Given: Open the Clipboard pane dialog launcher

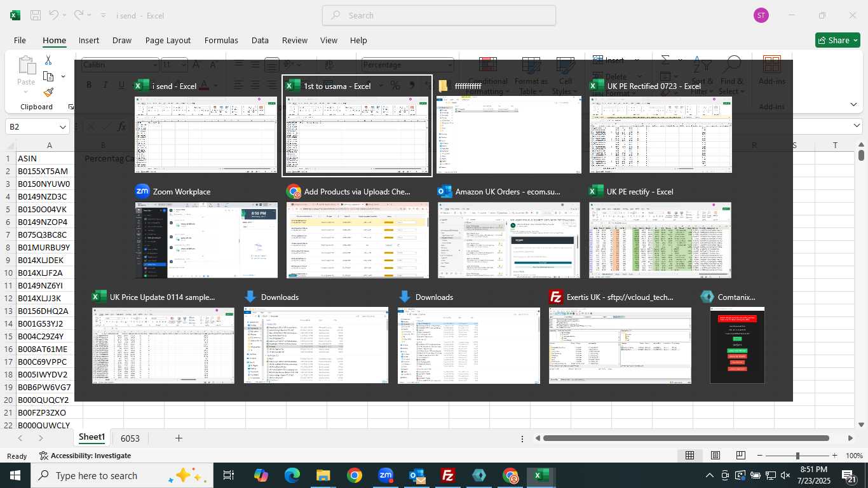Looking at the screenshot, I should click(x=71, y=107).
